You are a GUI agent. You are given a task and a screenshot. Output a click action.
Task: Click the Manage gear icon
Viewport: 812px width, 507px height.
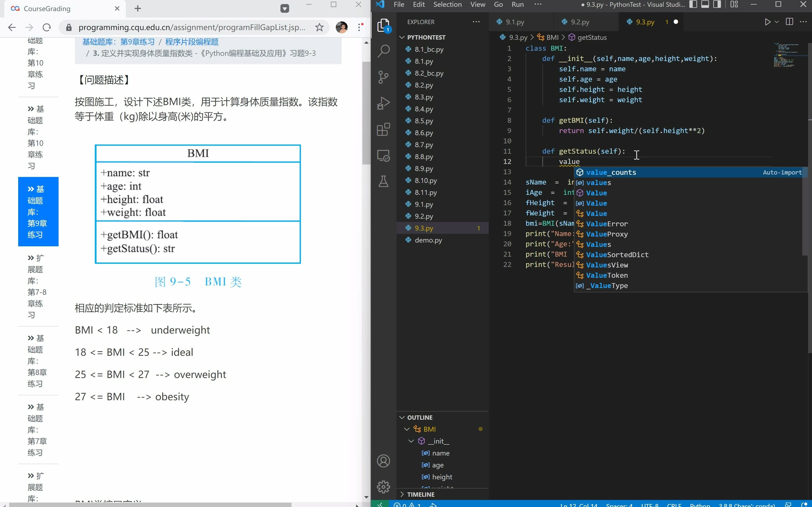383,487
